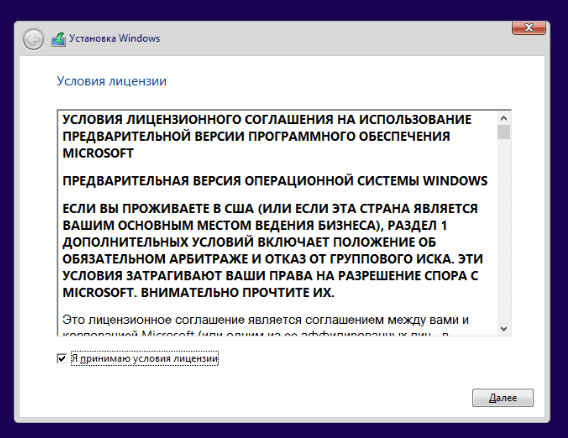Screen dimensions: 568x438
Task: Click the 'Установка Windows' window title
Action: click(x=114, y=38)
